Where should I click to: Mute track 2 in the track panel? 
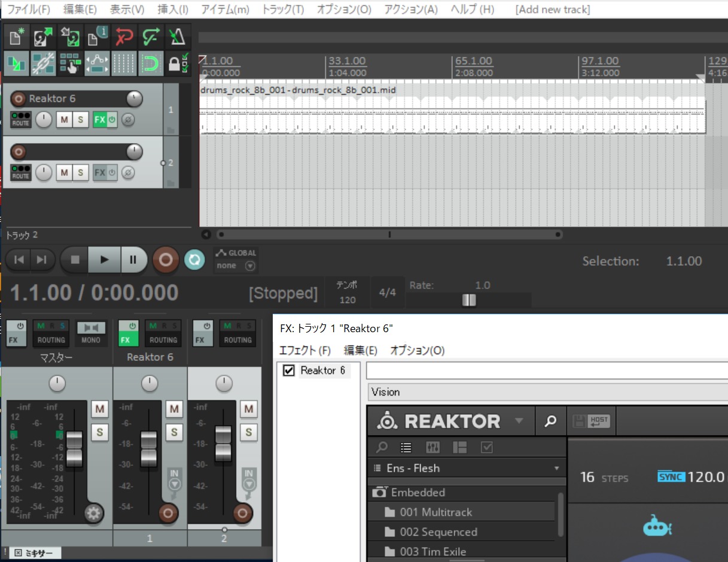[64, 174]
